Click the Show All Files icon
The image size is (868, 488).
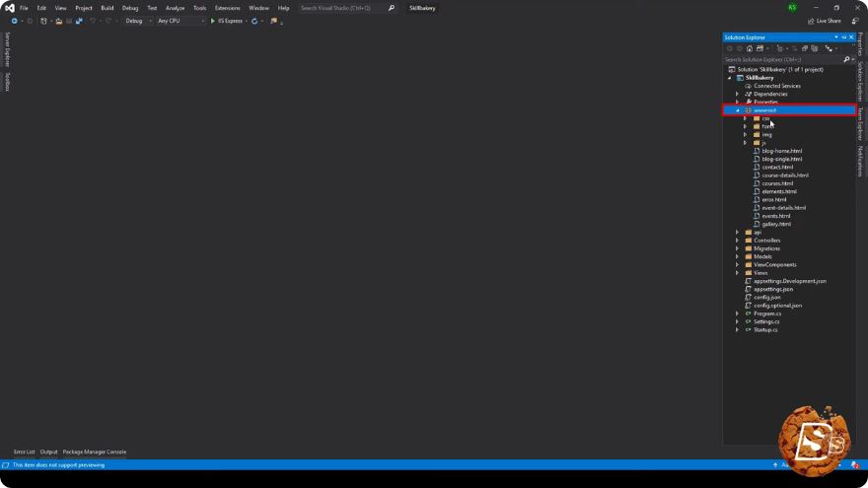click(815, 48)
